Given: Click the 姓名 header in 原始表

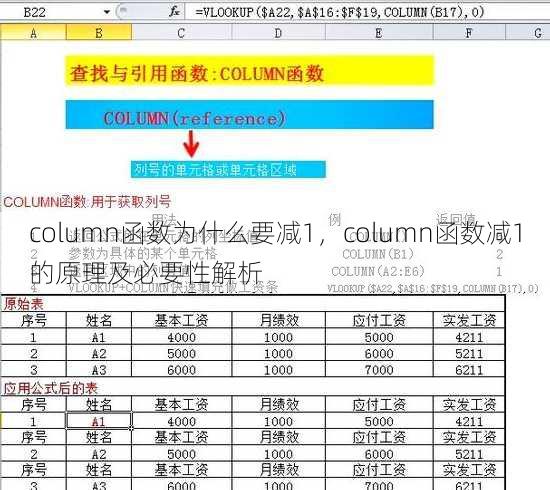Looking at the screenshot, I should (99, 321).
